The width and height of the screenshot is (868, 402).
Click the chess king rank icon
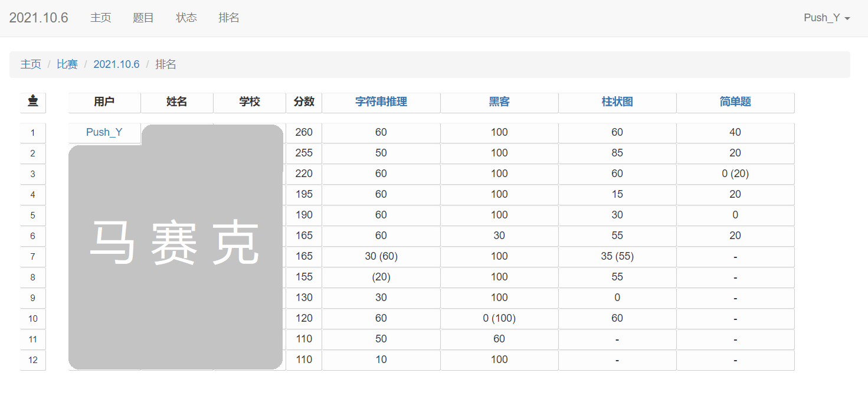pyautogui.click(x=33, y=102)
